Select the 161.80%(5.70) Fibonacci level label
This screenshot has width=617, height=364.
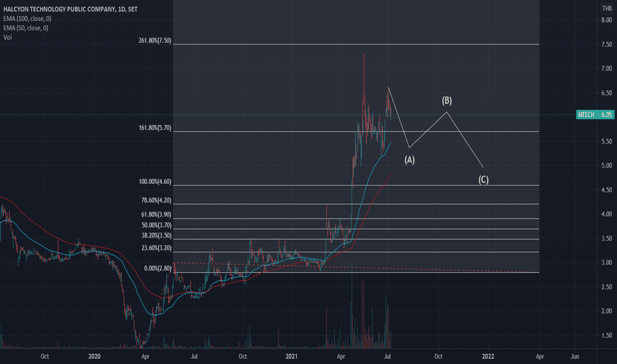point(155,128)
